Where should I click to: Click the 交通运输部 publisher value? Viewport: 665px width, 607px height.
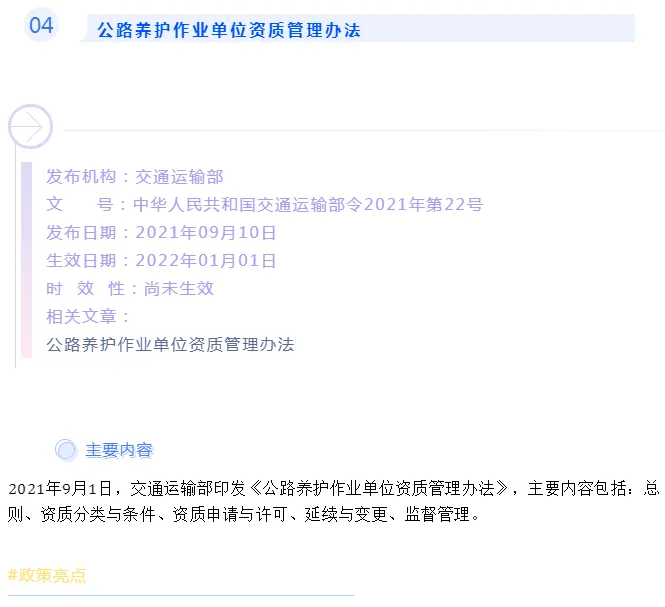point(180,176)
